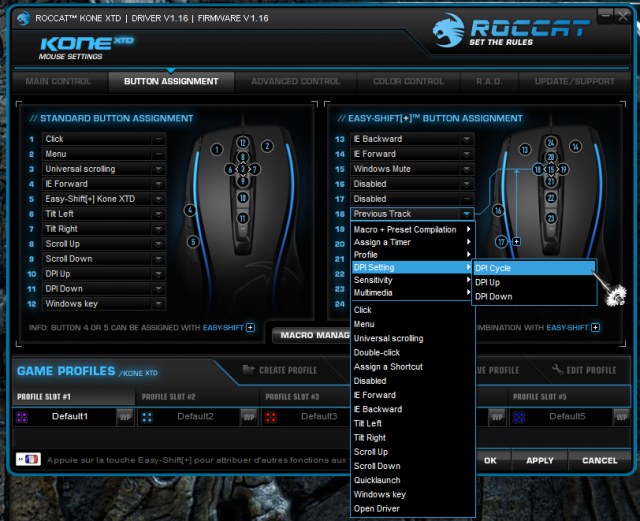Open the Button Assignment tab
This screenshot has height=521, width=640.
(171, 81)
